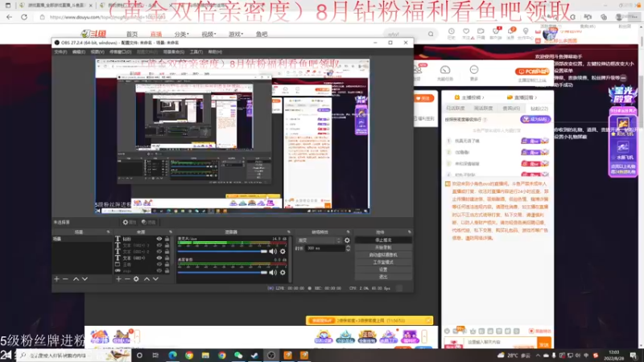Toggle lock on 文本 (GDI+) 3 source
Viewport: 644px width, 362px height.
pos(167,245)
